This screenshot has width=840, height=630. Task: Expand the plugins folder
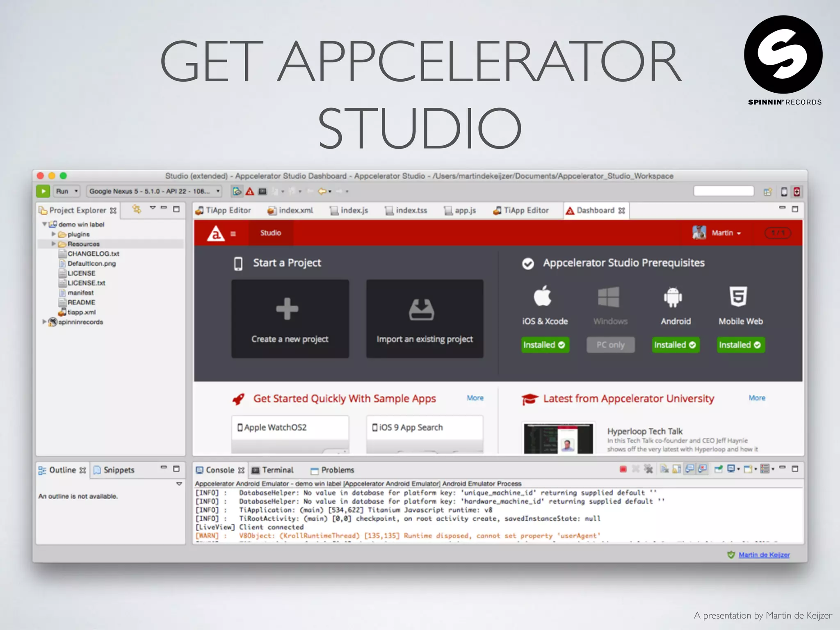click(x=53, y=234)
